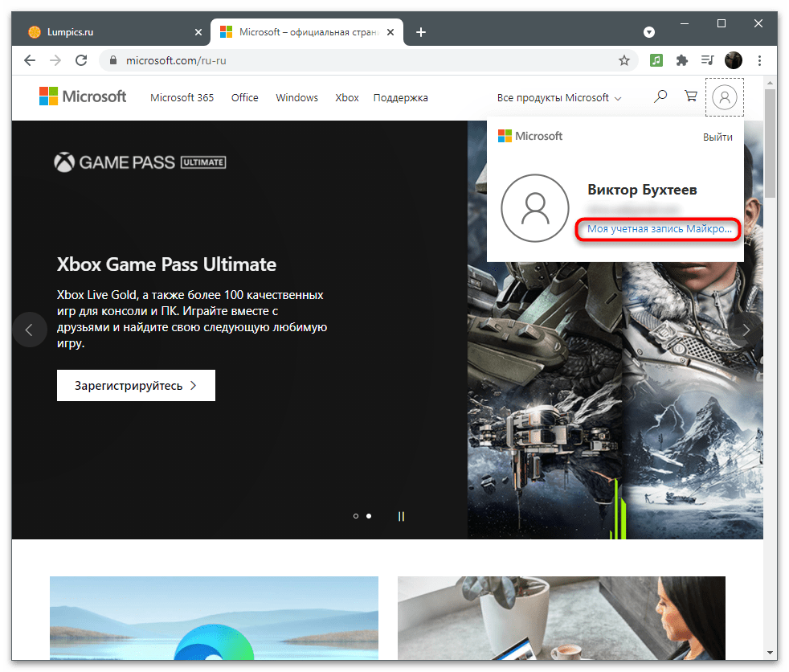Viewport: 789px width, 672px height.
Task: Click the Microsoft account profile icon
Action: 725,97
